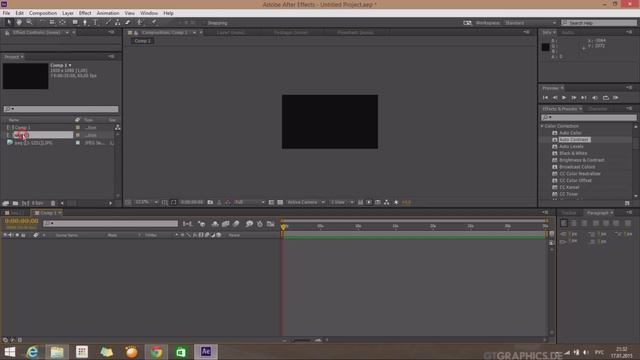The height and width of the screenshot is (360, 640).
Task: Open the viewer magnification ratio dropdown
Action: 146,202
